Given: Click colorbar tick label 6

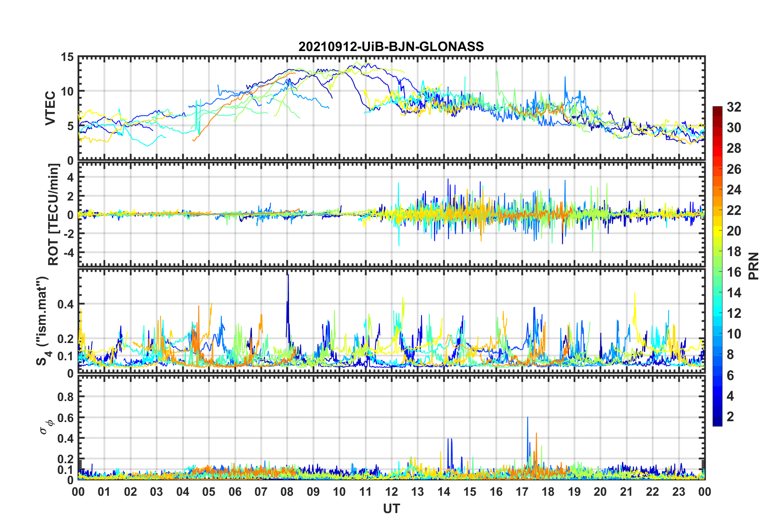Looking at the screenshot, I should [730, 376].
